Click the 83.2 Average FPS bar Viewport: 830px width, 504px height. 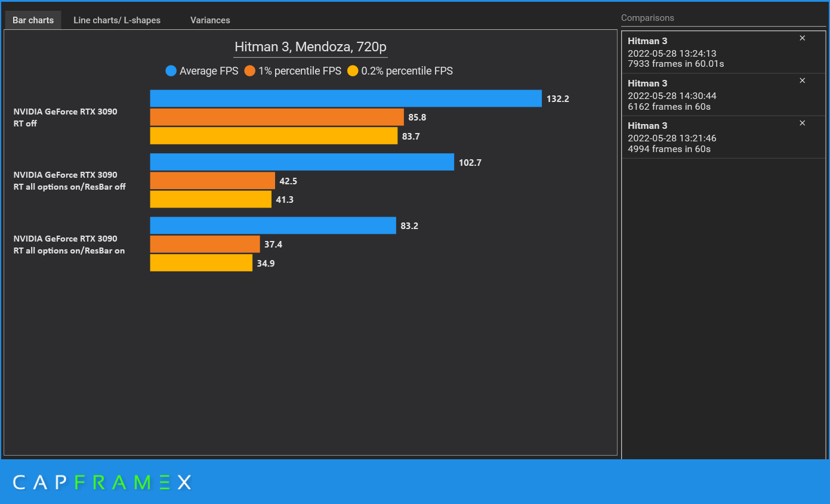(273, 225)
